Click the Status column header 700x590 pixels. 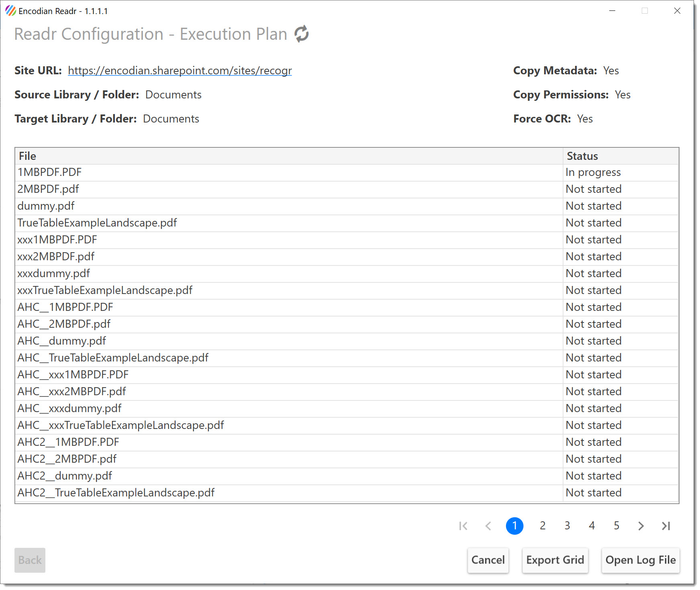620,156
